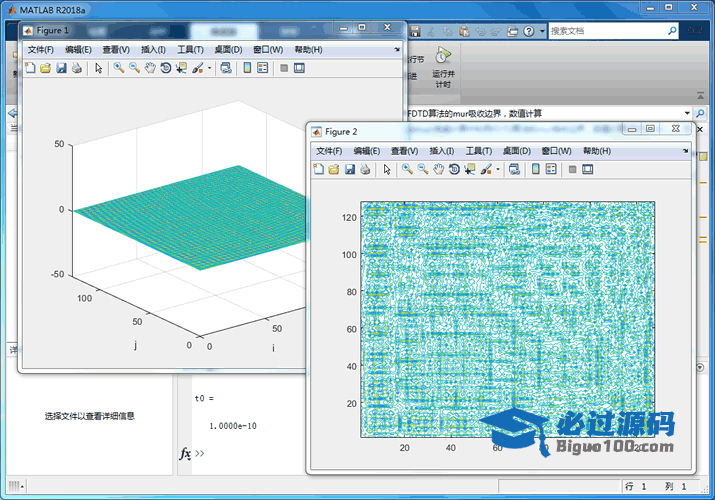This screenshot has height=500, width=715.
Task: Click Insert Colorbar icon in Figure 2
Action: click(x=536, y=170)
